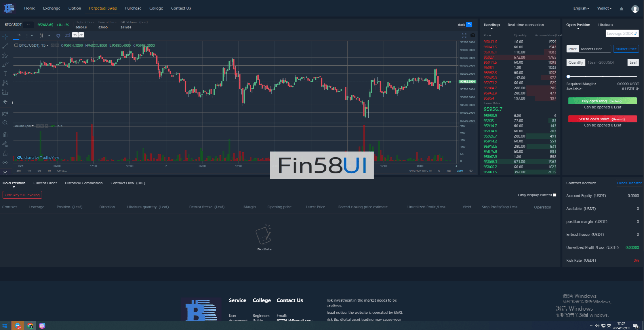Image resolution: width=644 pixels, height=330 pixels.
Task: Click the Funds Transfer link
Action: [629, 183]
